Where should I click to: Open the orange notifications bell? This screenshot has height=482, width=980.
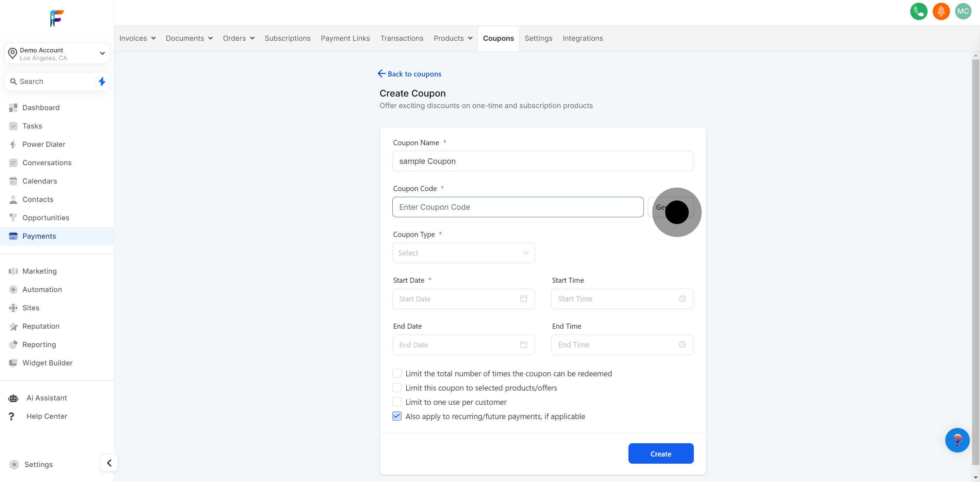click(x=941, y=12)
